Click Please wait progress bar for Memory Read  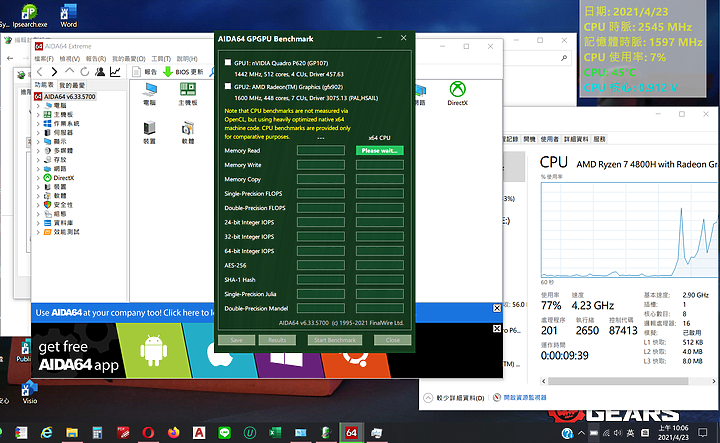(x=380, y=151)
